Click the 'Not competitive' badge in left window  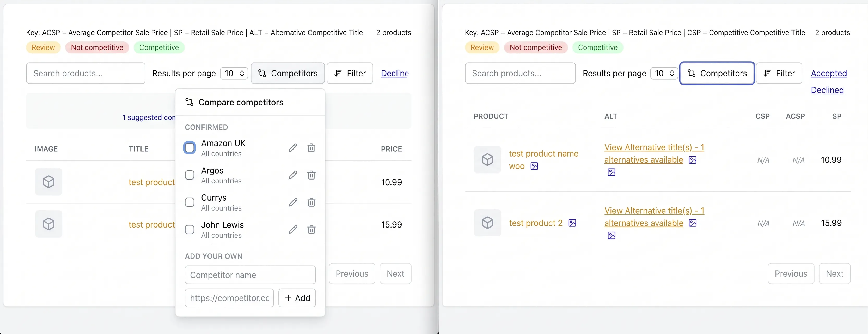tap(97, 47)
